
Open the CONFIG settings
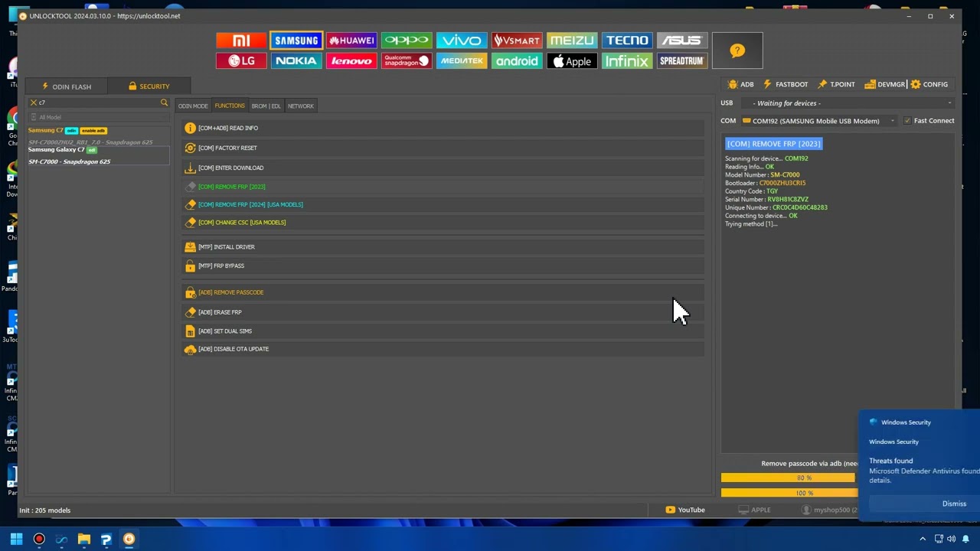(x=929, y=84)
